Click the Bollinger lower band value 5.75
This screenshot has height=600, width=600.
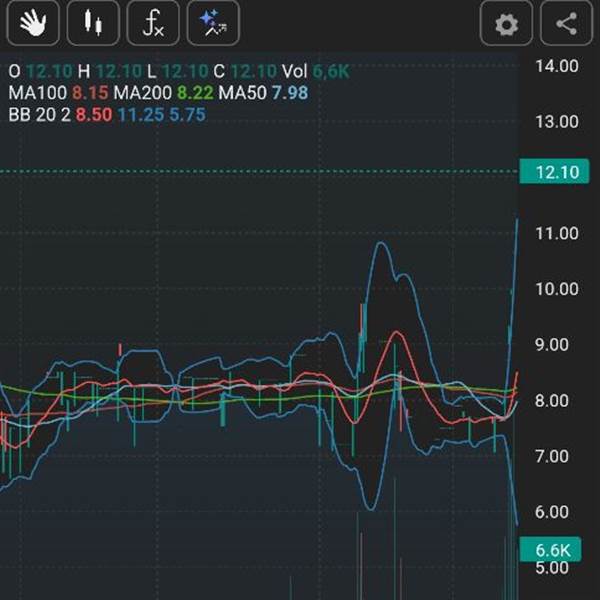(188, 115)
